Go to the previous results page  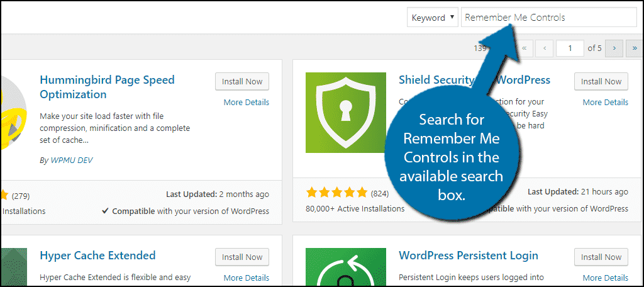point(545,48)
